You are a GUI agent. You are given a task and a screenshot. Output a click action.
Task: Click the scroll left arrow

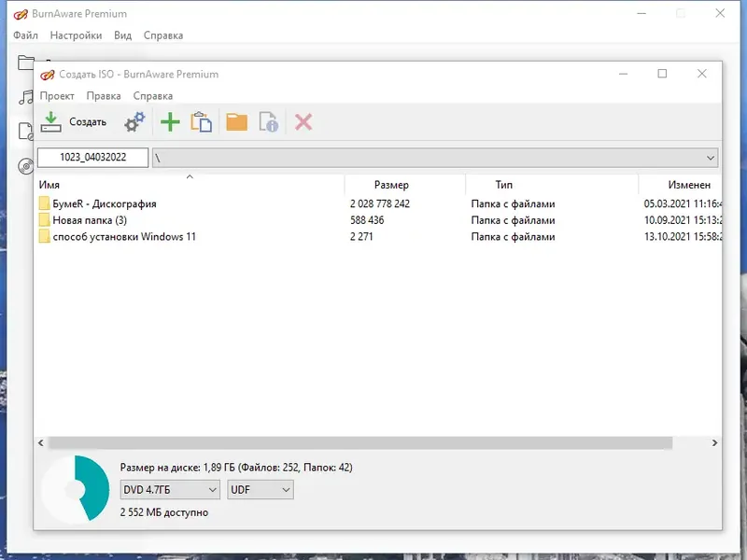[x=41, y=442]
